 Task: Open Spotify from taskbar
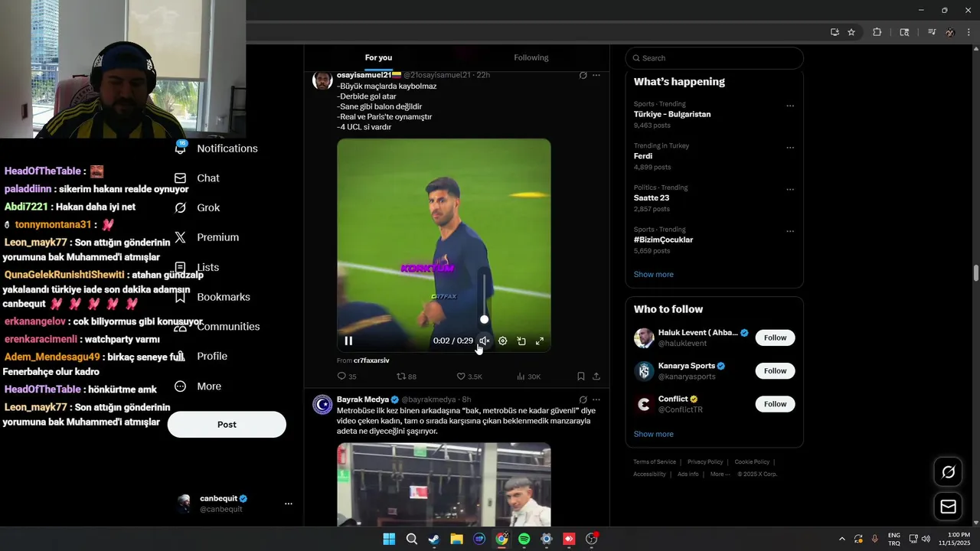524,539
